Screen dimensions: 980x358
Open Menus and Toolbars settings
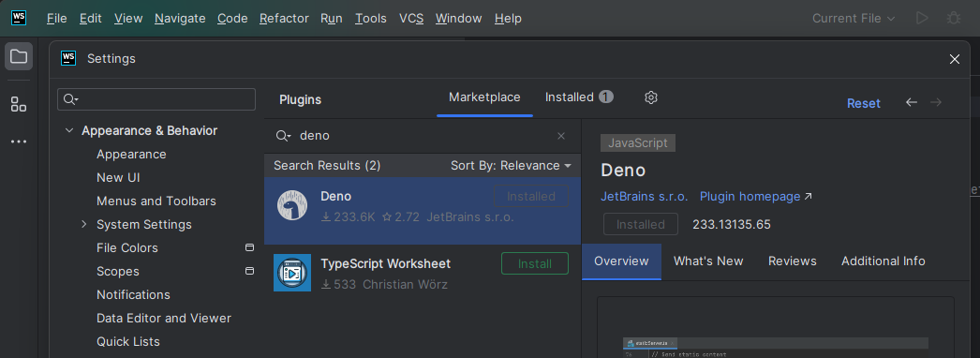[156, 201]
